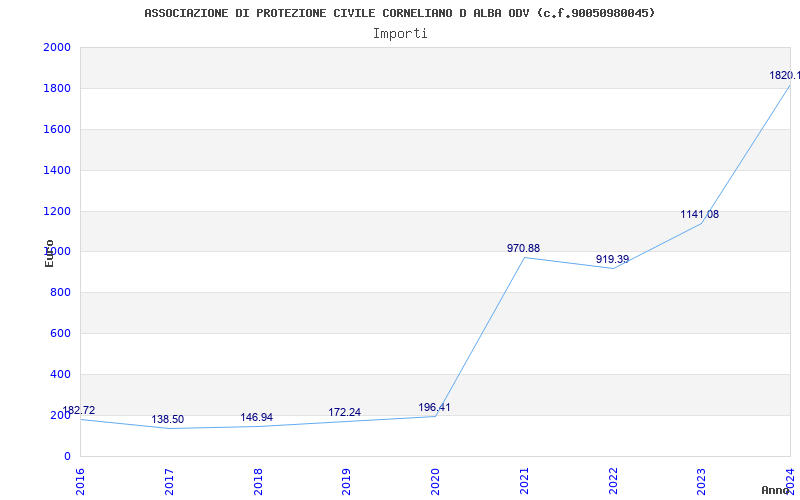Click the 'Euro' y-axis title

click(49, 254)
